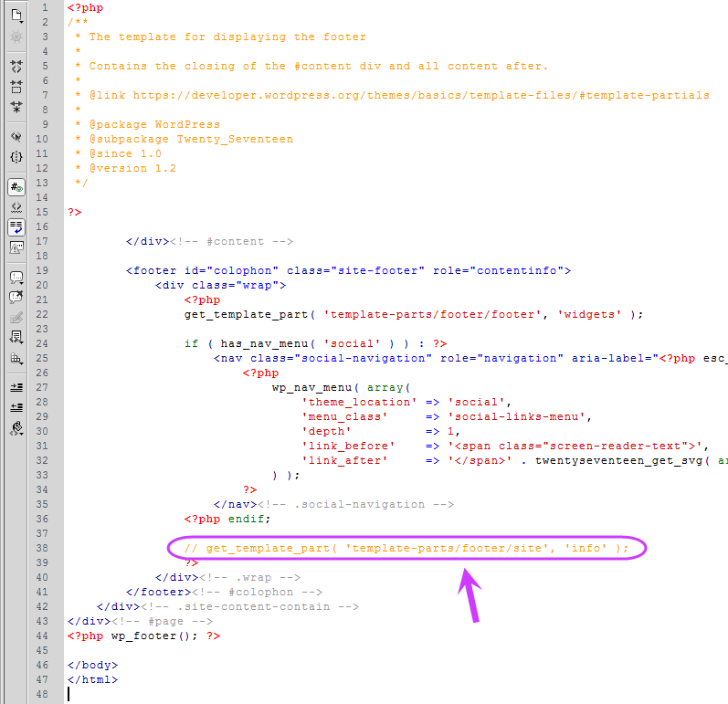
Task: Remove comment from selected code
Action: point(16,298)
